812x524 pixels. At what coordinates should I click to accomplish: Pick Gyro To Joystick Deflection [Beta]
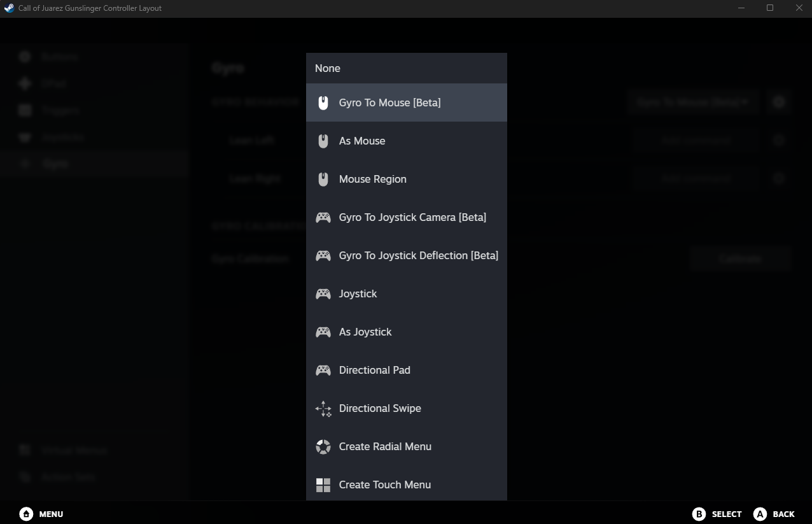point(418,255)
